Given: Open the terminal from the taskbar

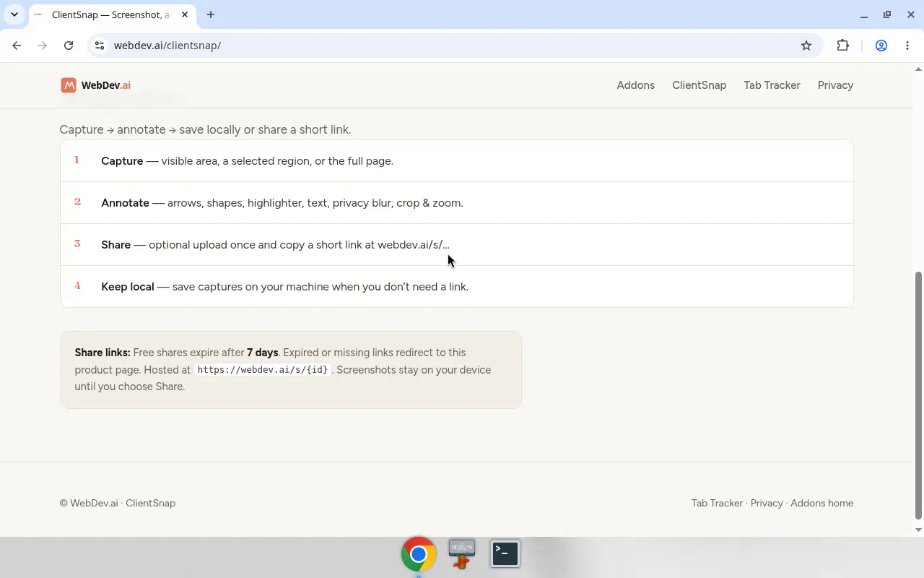Looking at the screenshot, I should pyautogui.click(x=505, y=554).
